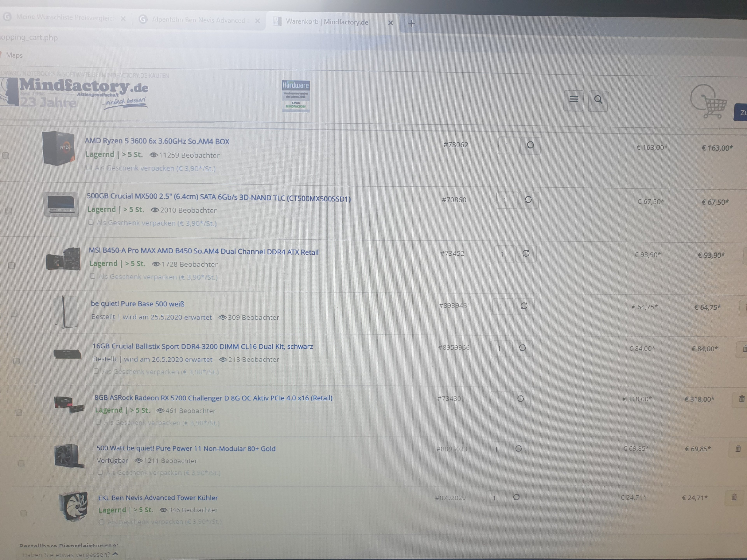This screenshot has width=747, height=560.
Task: Click quantity field for MSI B450-A Pro MAX
Action: pos(505,254)
